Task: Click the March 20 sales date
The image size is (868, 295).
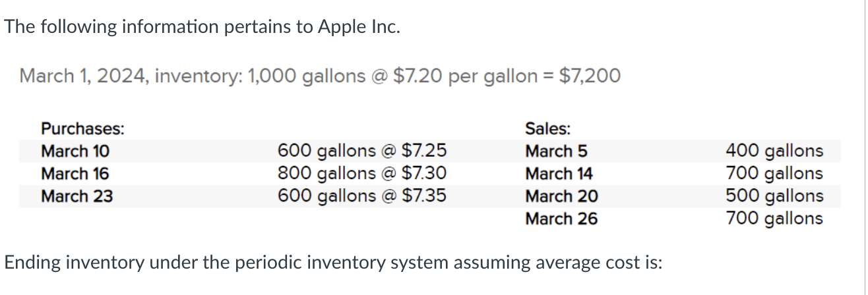Action: [561, 196]
